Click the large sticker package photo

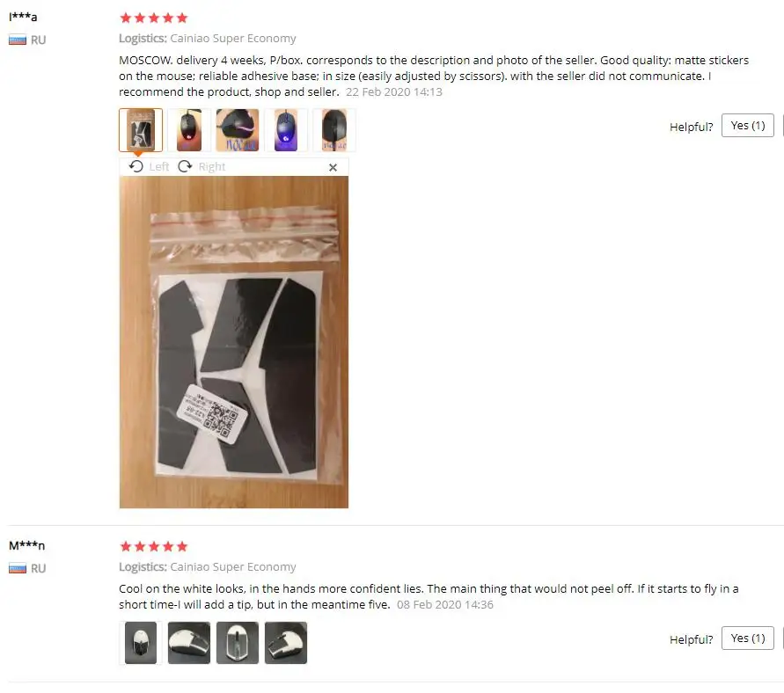point(233,342)
